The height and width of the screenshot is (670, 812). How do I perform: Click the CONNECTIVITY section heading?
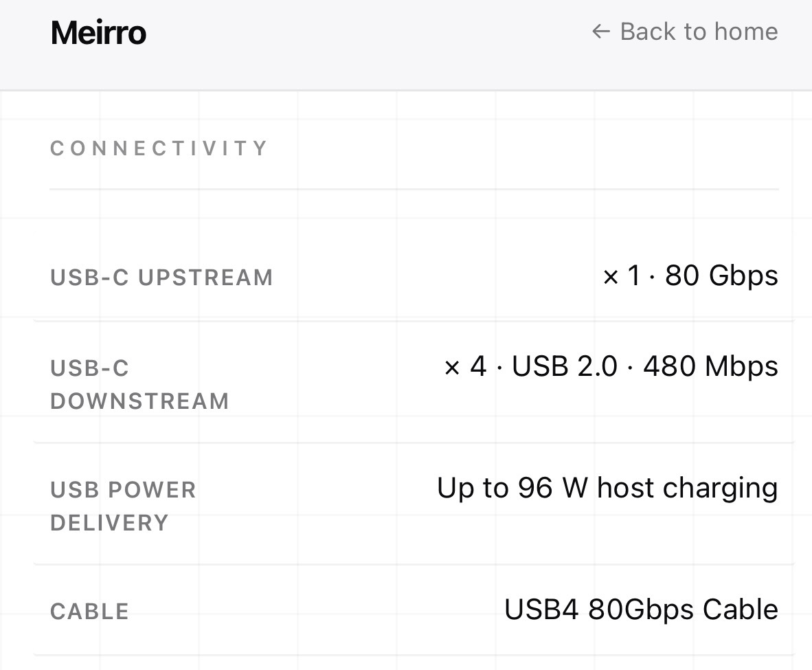[159, 148]
